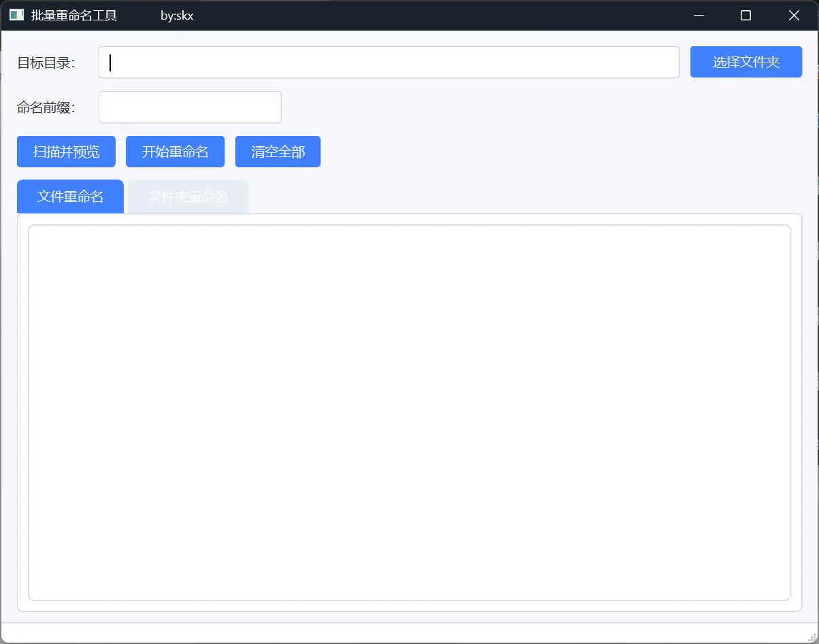Click the 选择文件夹 button

coord(746,62)
